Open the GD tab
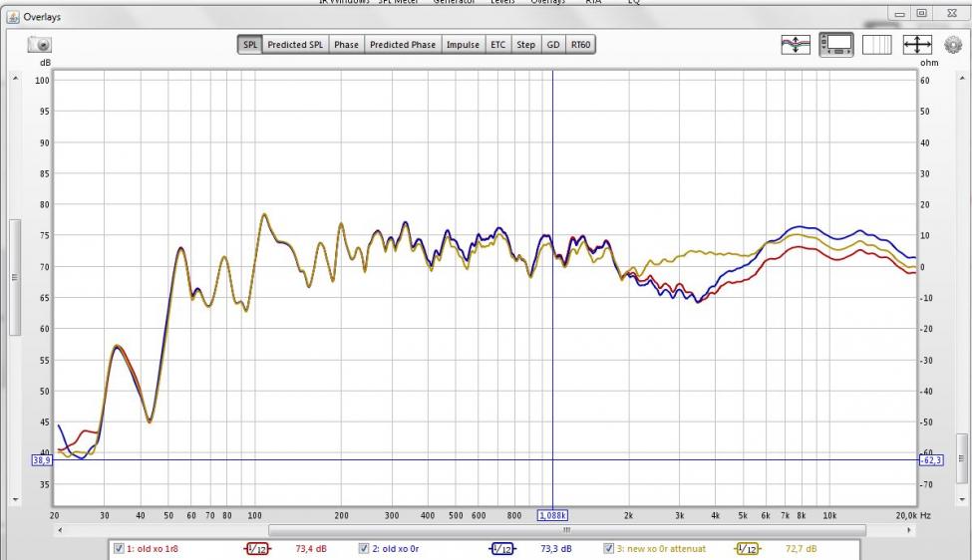 tap(553, 45)
